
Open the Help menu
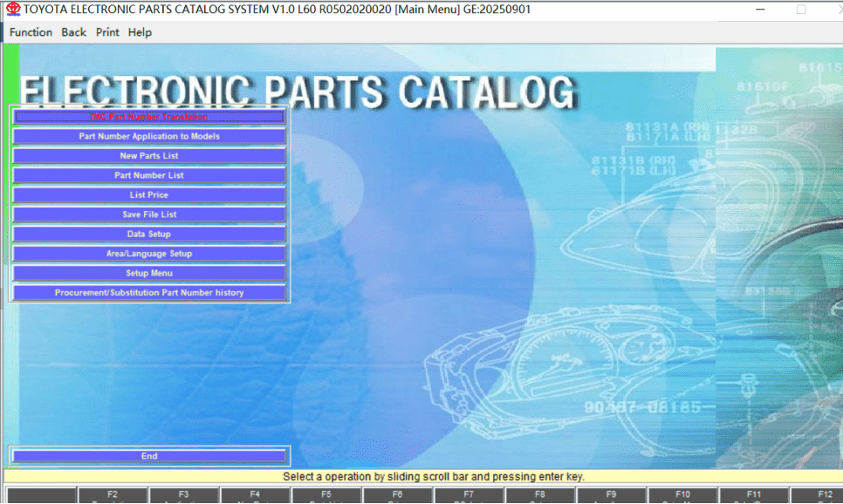point(140,32)
